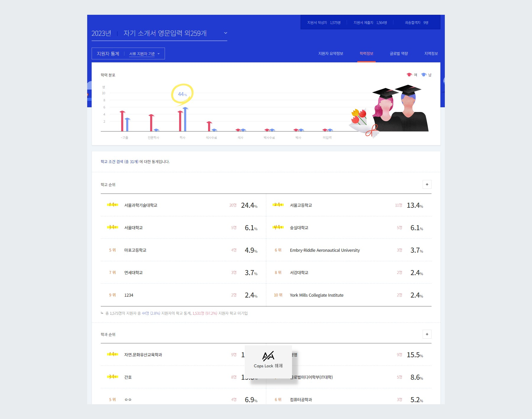
Task: Click Embry-Riddle Aeronautical University entry
Action: point(325,250)
